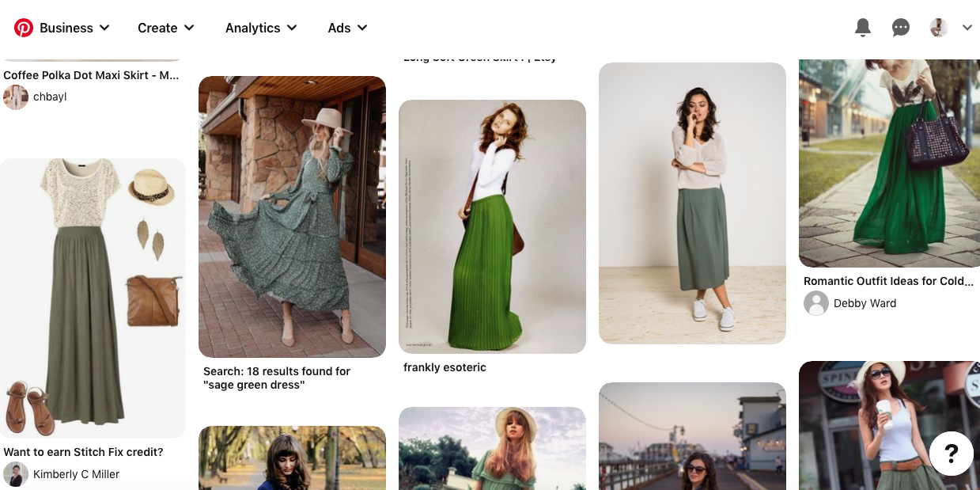Click chbayl's profile avatar
Viewport: 980px width, 490px height.
click(x=16, y=97)
